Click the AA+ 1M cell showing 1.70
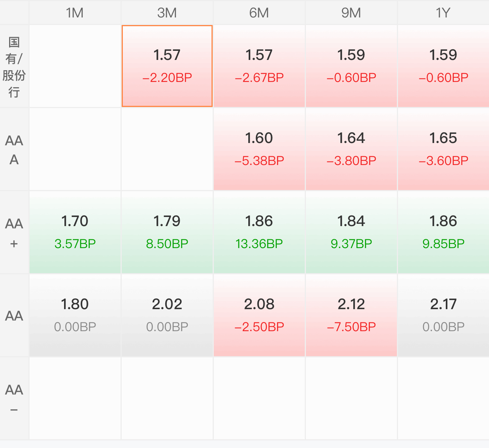 coord(75,233)
